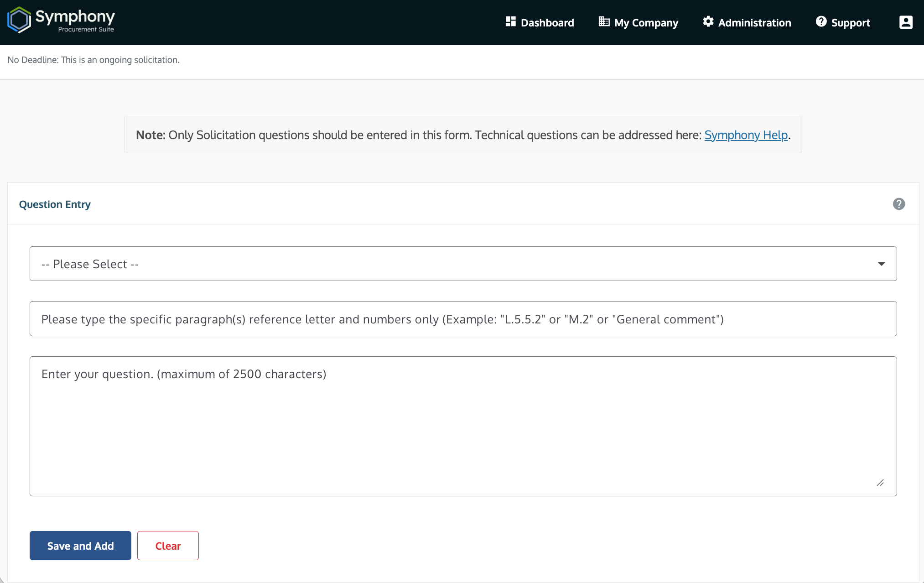Click the Question Entry heading

tap(55, 204)
